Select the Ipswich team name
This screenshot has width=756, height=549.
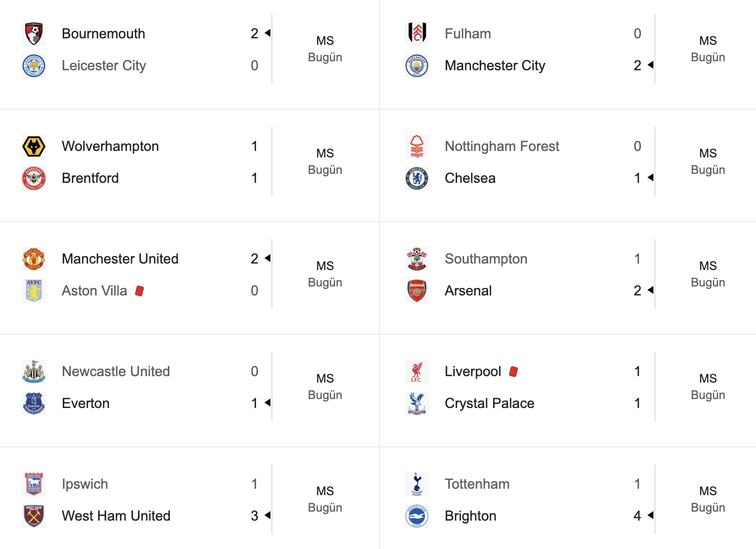coord(85,484)
